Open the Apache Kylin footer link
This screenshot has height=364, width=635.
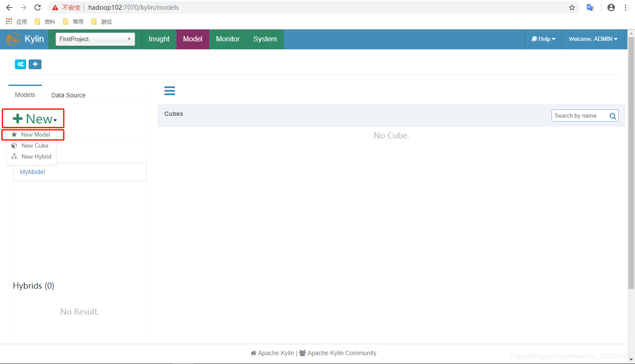[272, 353]
